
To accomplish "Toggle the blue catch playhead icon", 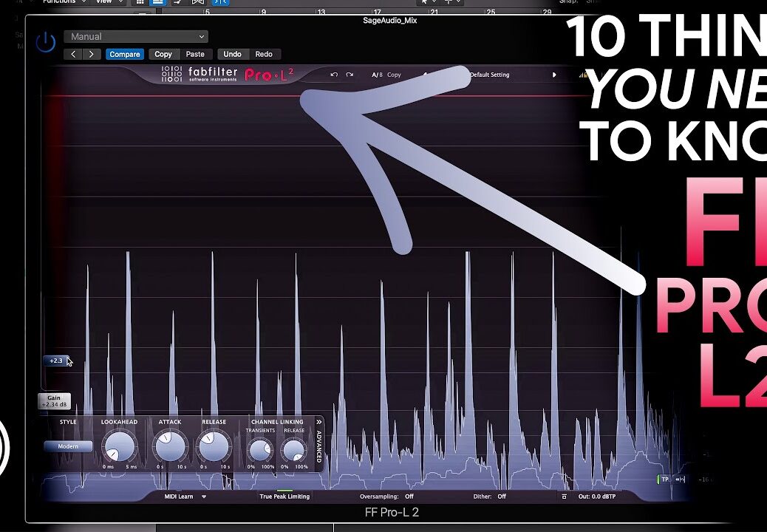I will [x=220, y=2].
